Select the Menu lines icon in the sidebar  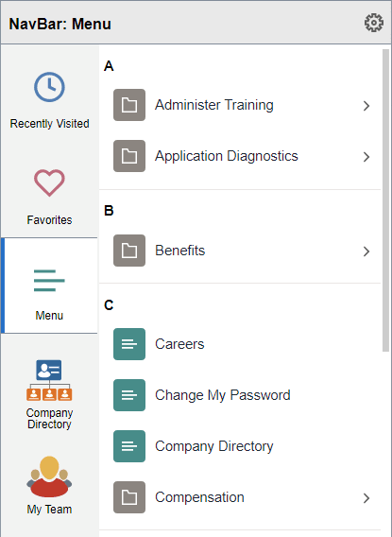(49, 281)
